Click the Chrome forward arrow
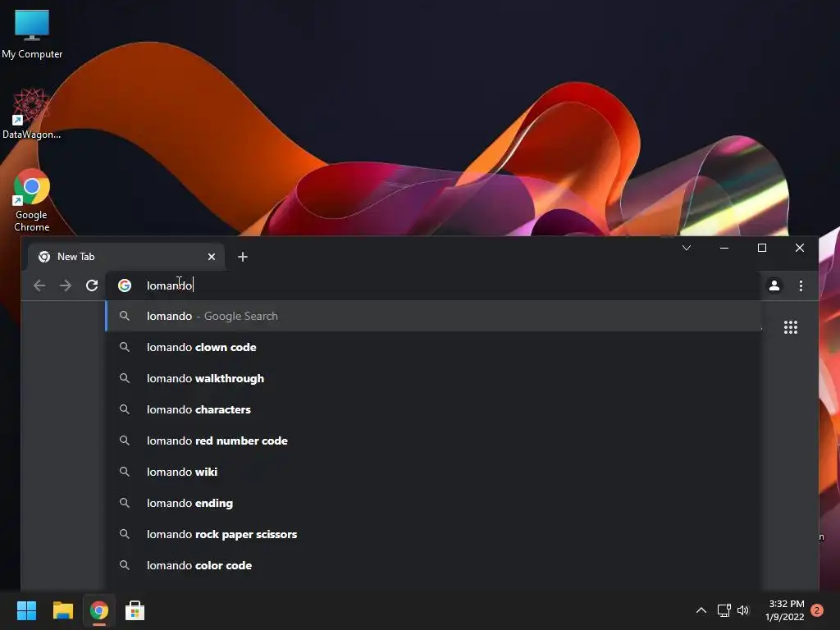This screenshot has width=840, height=630. coord(66,285)
